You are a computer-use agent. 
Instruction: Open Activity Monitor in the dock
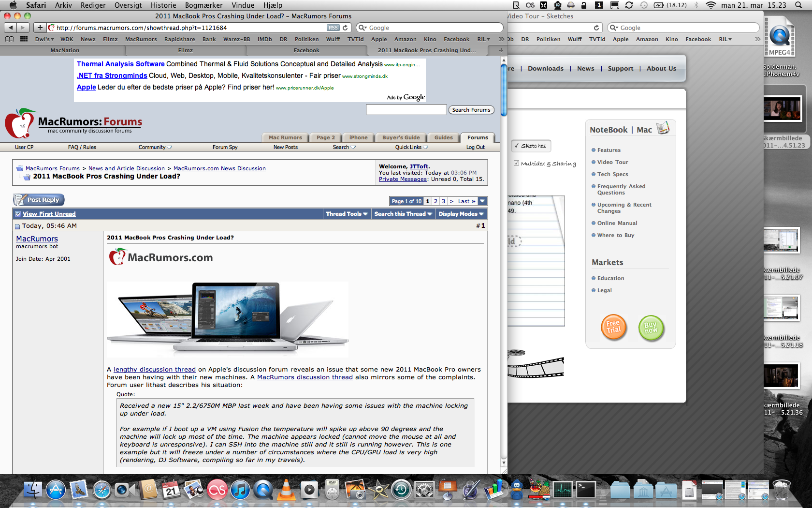[563, 490]
